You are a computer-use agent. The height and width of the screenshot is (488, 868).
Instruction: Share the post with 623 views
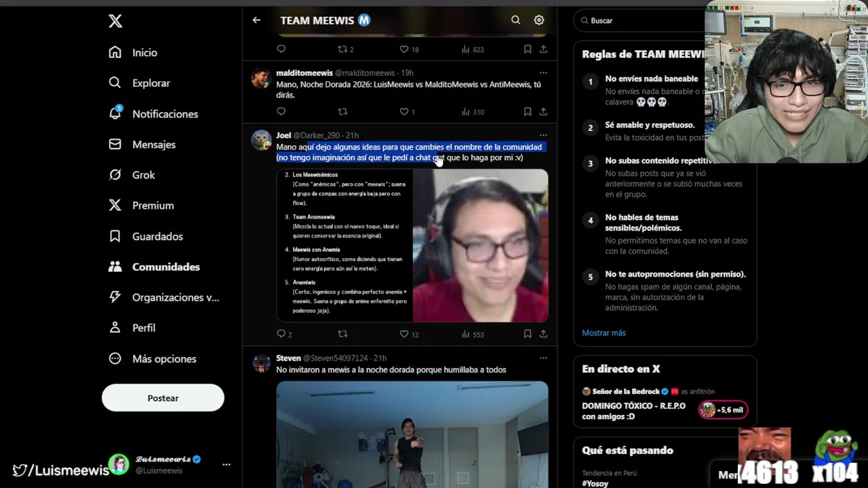[x=543, y=49]
